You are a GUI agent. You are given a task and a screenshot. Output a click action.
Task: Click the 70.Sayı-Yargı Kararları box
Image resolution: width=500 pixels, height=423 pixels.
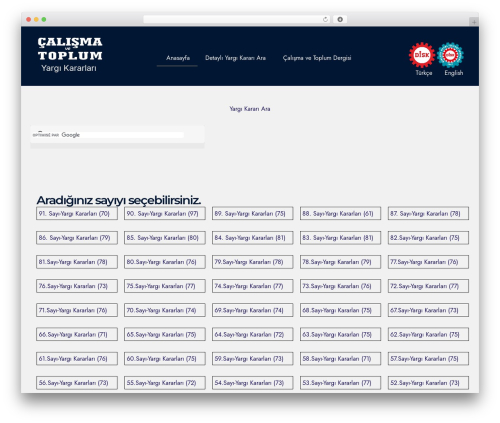pos(165,310)
